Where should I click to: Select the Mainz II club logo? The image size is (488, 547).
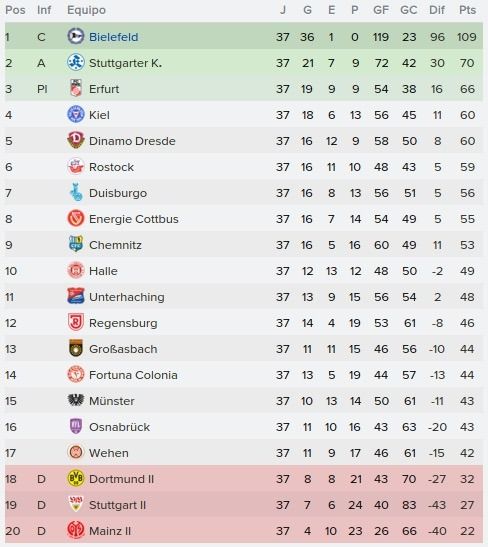(x=75, y=530)
